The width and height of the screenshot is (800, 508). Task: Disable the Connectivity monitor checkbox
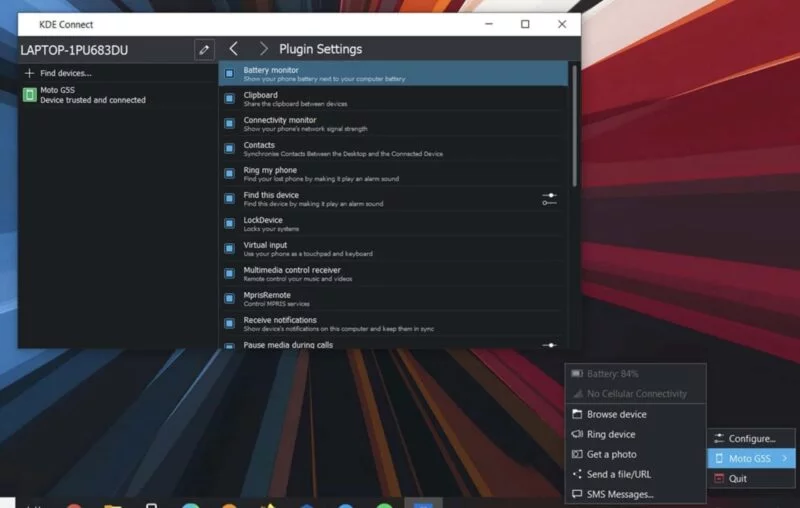click(x=230, y=123)
